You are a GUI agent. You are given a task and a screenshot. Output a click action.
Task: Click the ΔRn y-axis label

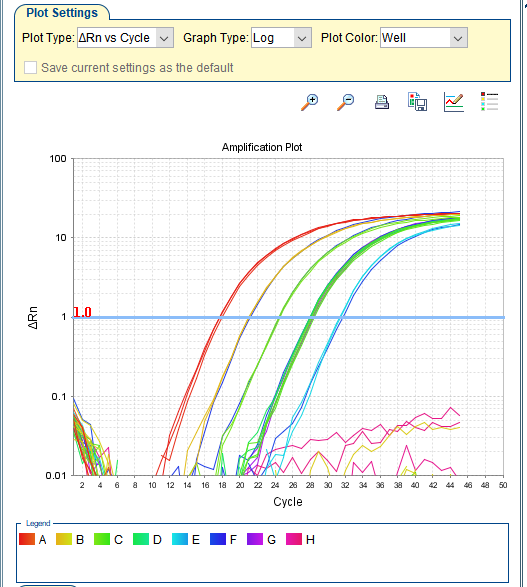pyautogui.click(x=33, y=317)
